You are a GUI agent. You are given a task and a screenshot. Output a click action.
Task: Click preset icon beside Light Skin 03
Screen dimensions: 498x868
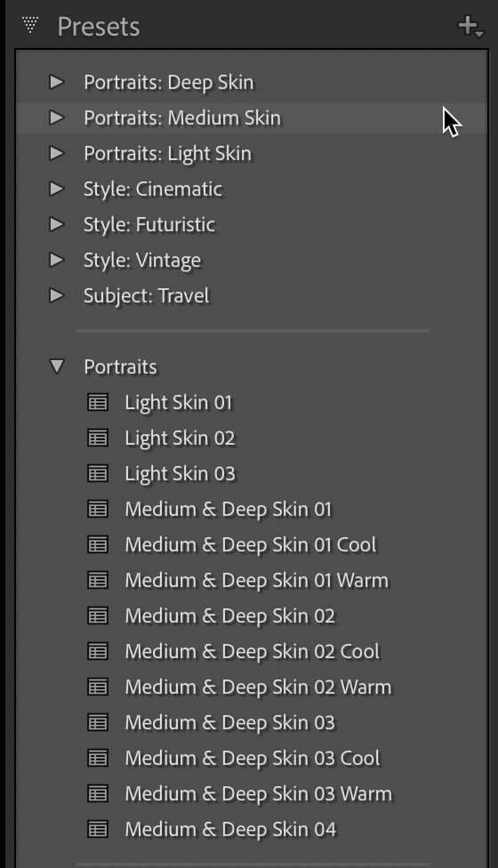98,473
